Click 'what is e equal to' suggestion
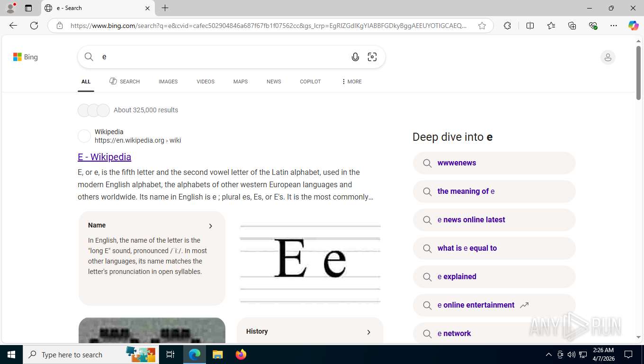644x364 pixels. [x=494, y=248]
